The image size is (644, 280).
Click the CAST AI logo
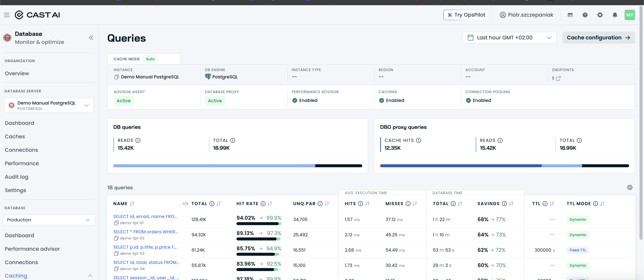[37, 15]
